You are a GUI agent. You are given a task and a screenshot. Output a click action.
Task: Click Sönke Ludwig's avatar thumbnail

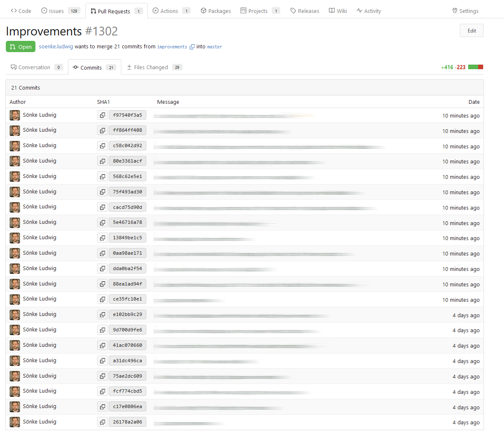pyautogui.click(x=15, y=115)
